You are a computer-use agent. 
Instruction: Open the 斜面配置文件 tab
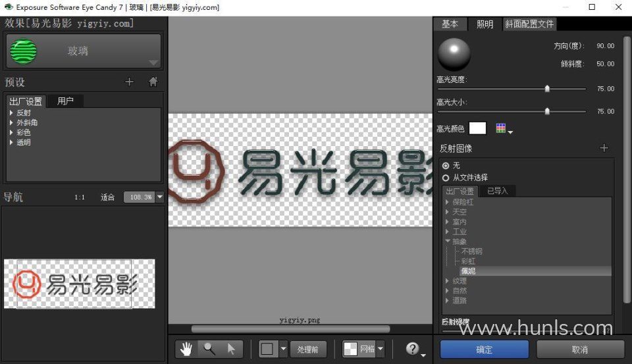[x=529, y=24]
